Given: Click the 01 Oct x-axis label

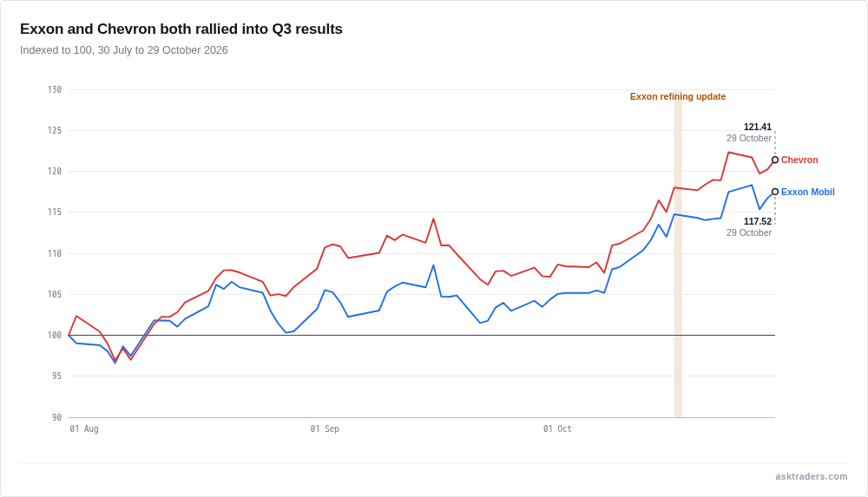Looking at the screenshot, I should click(557, 428).
